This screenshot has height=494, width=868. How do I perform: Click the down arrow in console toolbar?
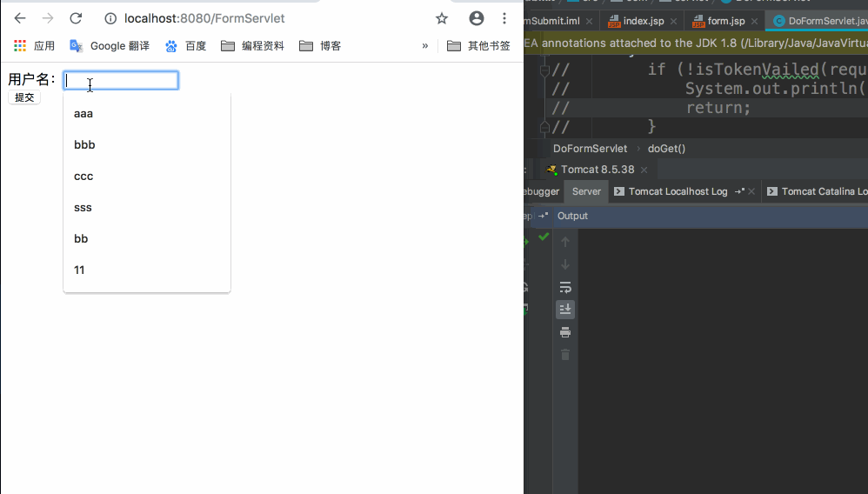[565, 264]
